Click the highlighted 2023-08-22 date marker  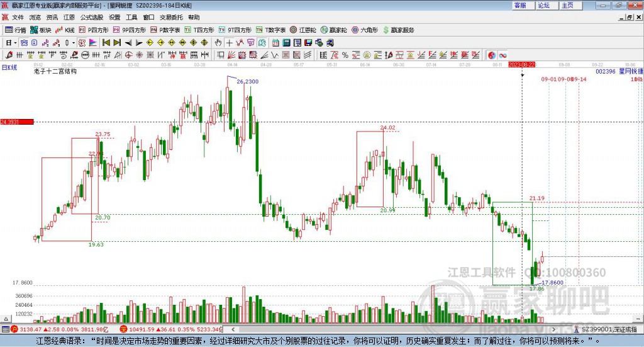pos(521,64)
